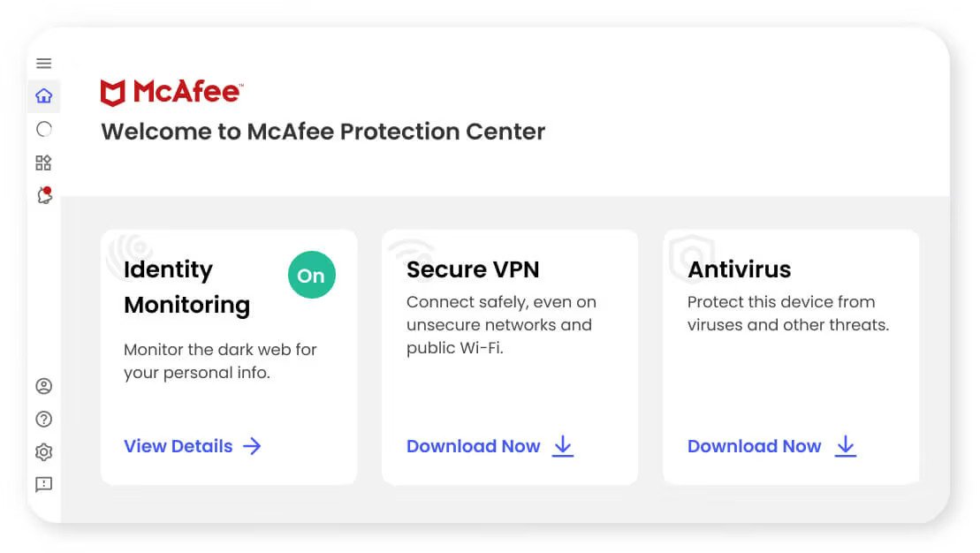
Task: Click the apps grid icon in sidebar
Action: pos(43,162)
